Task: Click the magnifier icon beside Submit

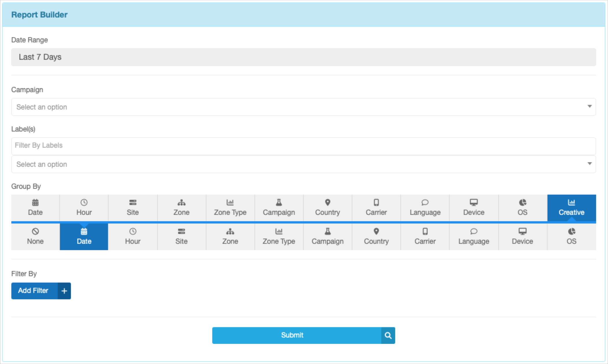Action: click(388, 335)
